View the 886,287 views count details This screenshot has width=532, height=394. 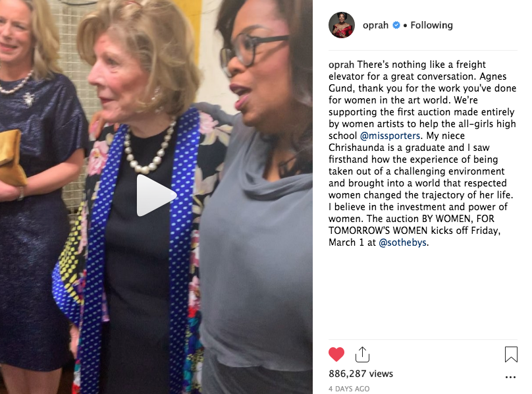point(361,374)
